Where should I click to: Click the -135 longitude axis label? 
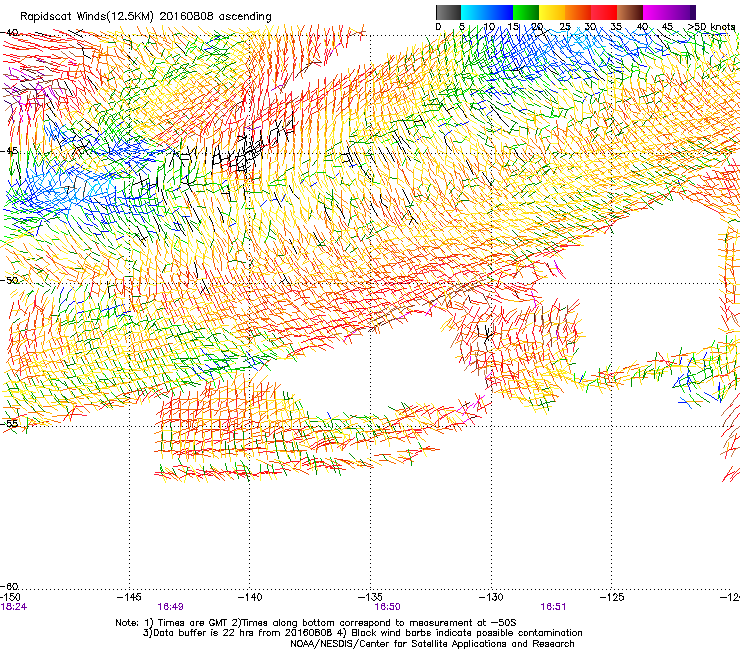(370, 597)
